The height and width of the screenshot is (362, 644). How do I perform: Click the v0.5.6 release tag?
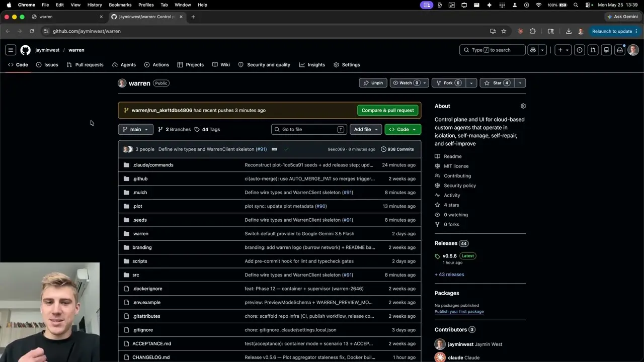pyautogui.click(x=449, y=256)
